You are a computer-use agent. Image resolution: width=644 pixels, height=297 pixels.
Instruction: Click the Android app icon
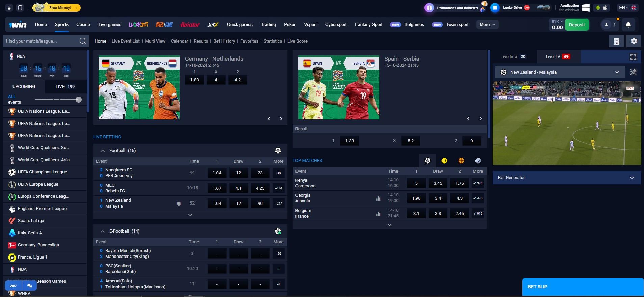tap(598, 8)
